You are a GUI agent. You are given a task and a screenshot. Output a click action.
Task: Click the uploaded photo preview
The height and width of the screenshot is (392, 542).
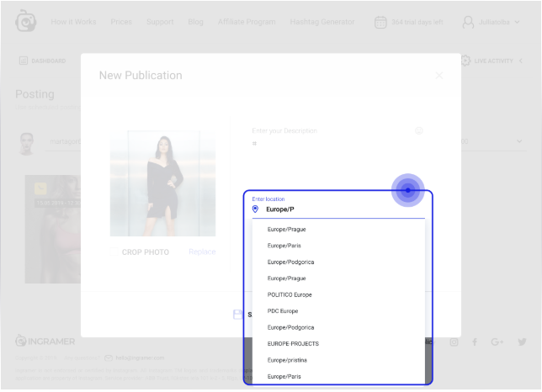tap(162, 183)
